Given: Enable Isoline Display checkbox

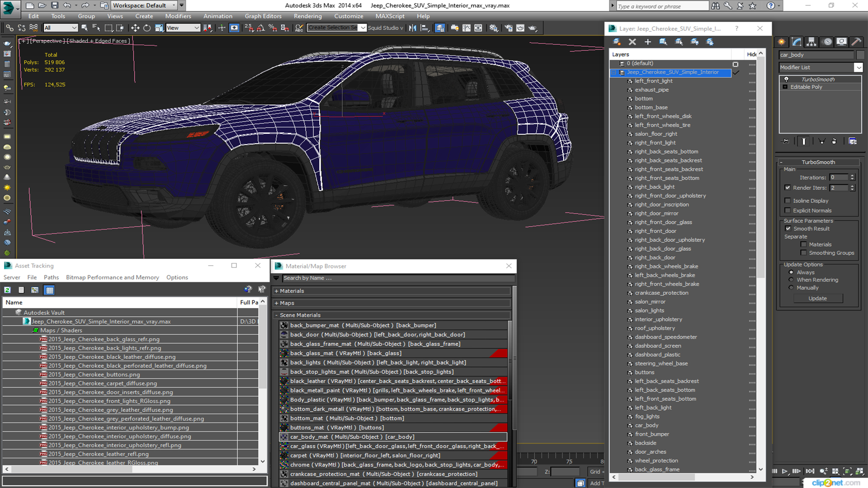Looking at the screenshot, I should [788, 201].
